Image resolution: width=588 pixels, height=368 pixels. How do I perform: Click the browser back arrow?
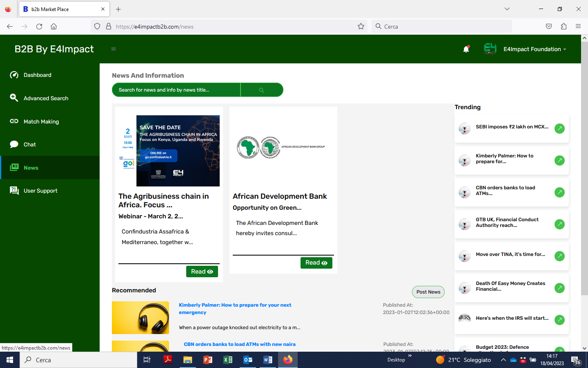(10, 27)
